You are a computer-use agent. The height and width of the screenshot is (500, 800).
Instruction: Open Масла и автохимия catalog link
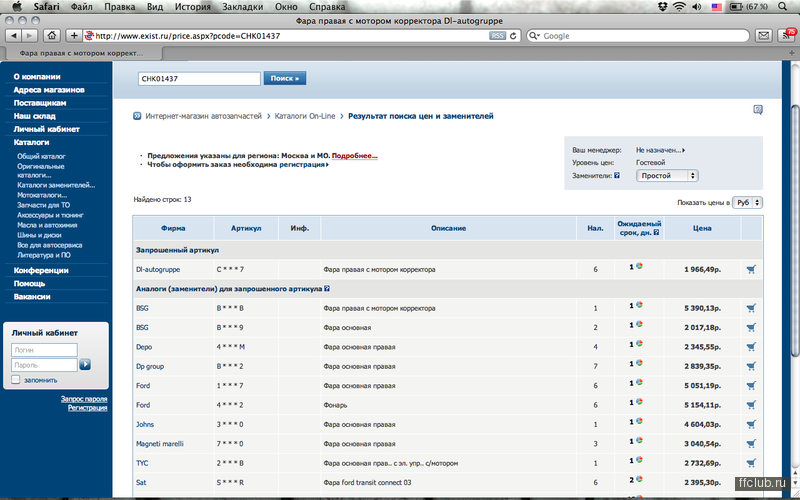[x=47, y=225]
